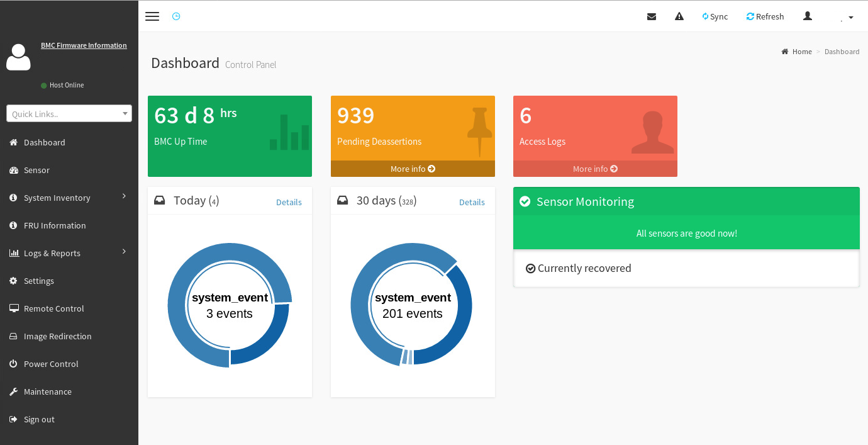Open the warning alerts triangle icon
The image size is (868, 445).
coord(679,16)
